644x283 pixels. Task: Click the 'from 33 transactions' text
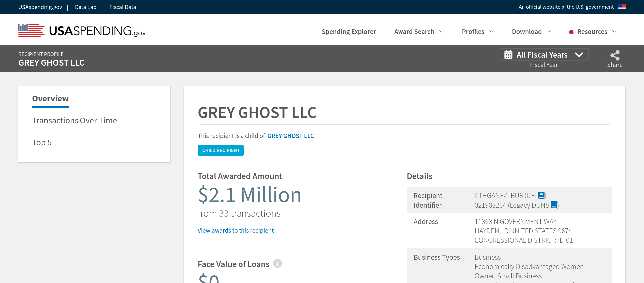point(239,213)
